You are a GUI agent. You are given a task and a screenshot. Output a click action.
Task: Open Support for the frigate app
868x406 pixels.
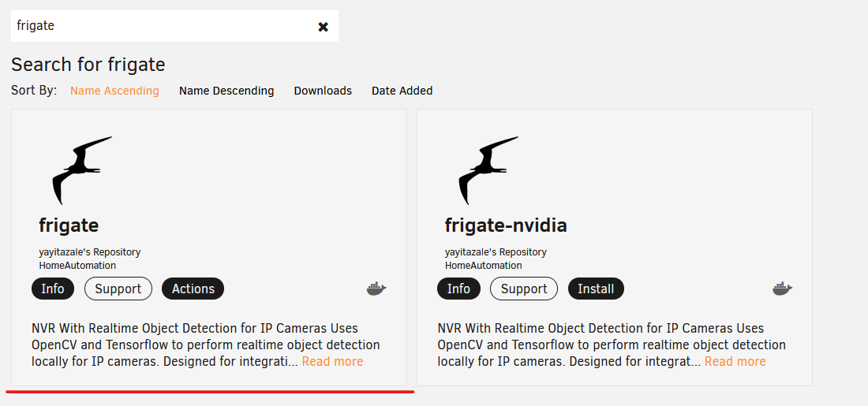tap(118, 289)
